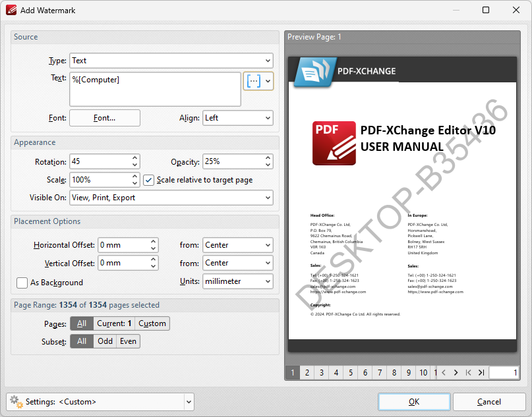Close the Add Watermark dialog

point(516,10)
